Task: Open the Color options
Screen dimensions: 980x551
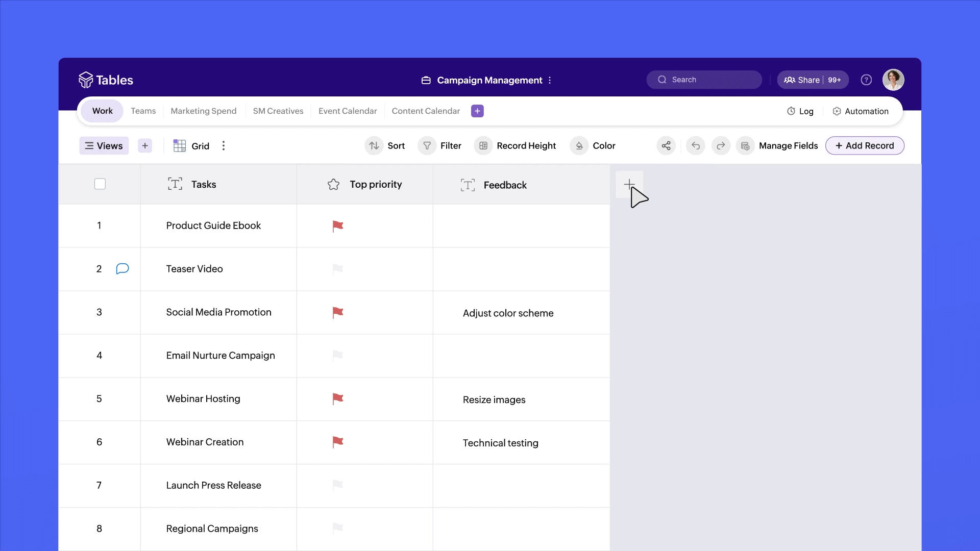Action: pyautogui.click(x=594, y=146)
